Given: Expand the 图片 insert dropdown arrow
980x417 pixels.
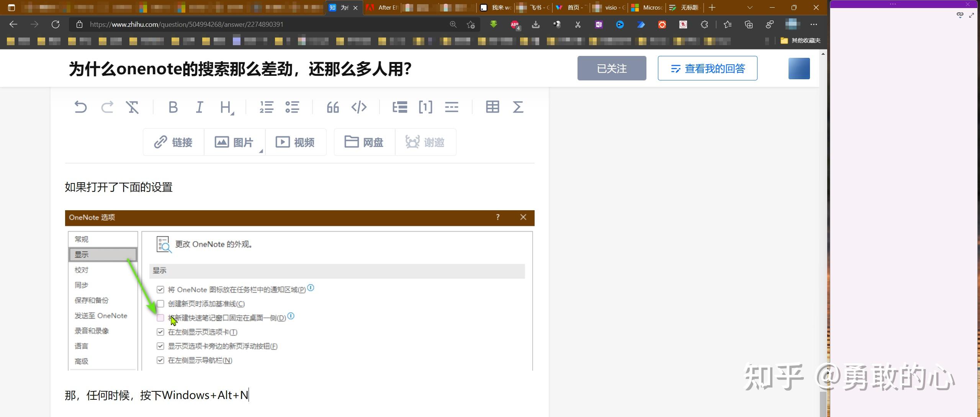Looking at the screenshot, I should [x=262, y=151].
